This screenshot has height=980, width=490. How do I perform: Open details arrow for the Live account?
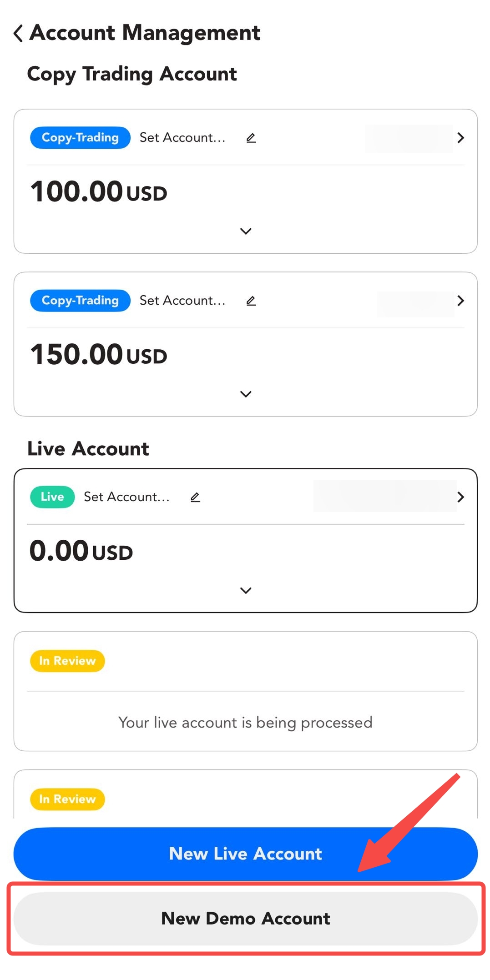tap(460, 497)
